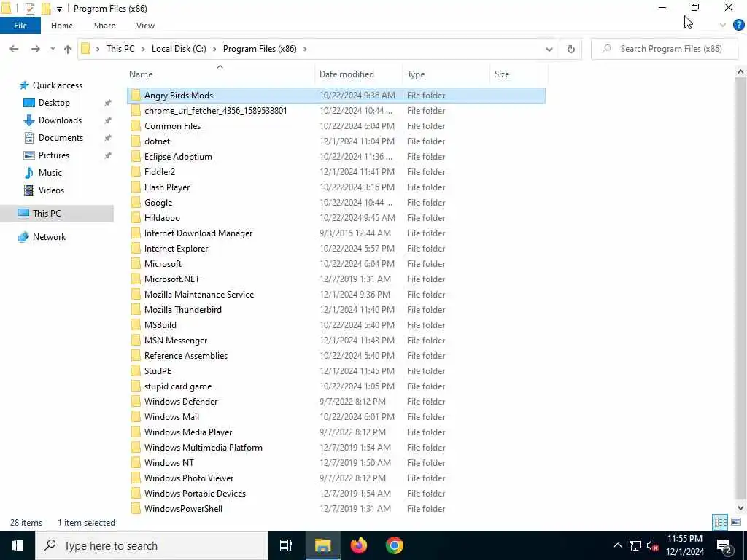Viewport: 747px width, 560px height.
Task: Select the Eclipse Adoptium folder
Action: [336, 157]
